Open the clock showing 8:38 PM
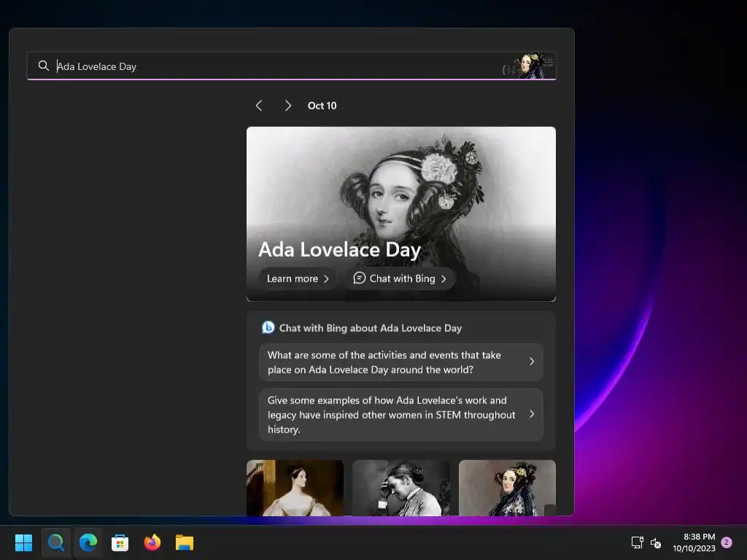Image resolution: width=747 pixels, height=560 pixels. point(694,542)
